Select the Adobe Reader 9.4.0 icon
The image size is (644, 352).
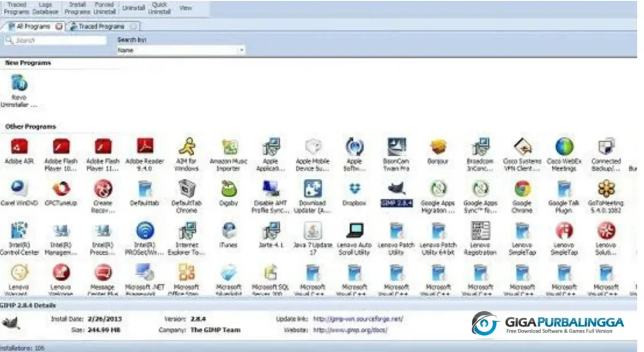(145, 146)
